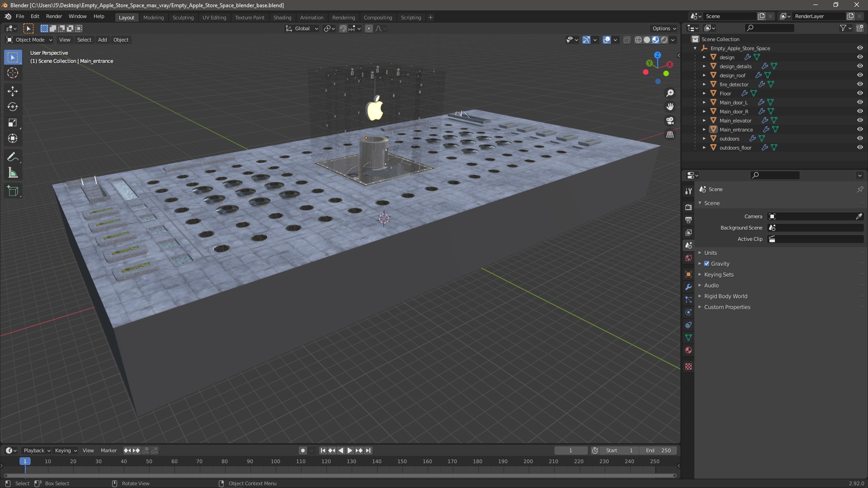
Task: Switch to wireframe viewport shading
Action: pyautogui.click(x=638, y=40)
